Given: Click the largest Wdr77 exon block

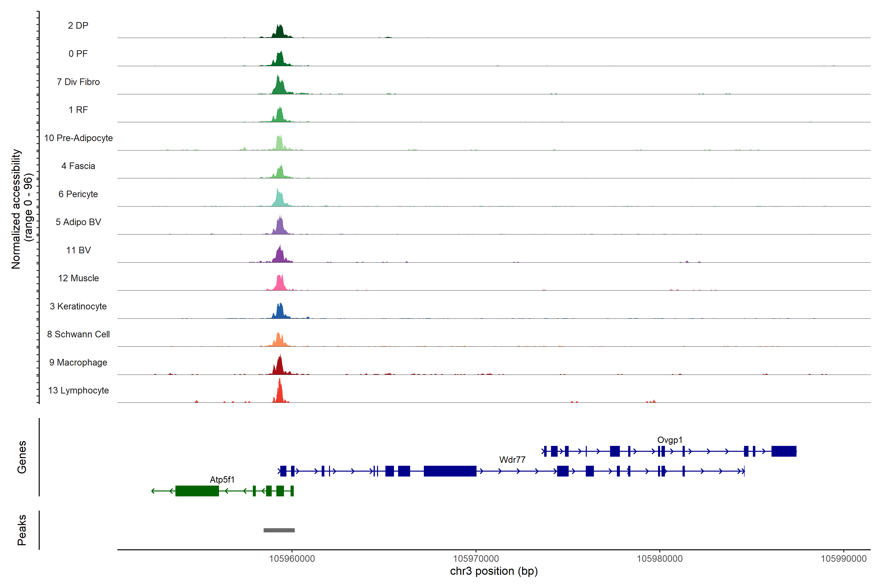Looking at the screenshot, I should point(450,471).
